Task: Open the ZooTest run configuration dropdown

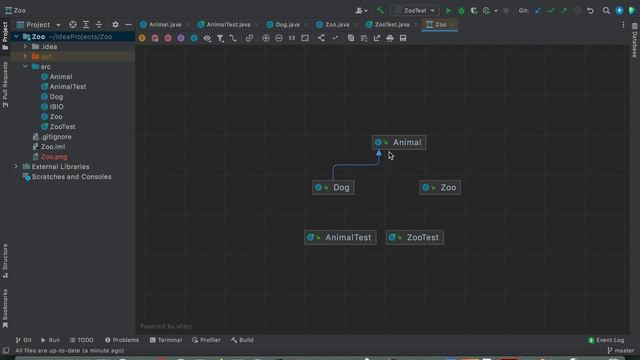Action: 415,11
